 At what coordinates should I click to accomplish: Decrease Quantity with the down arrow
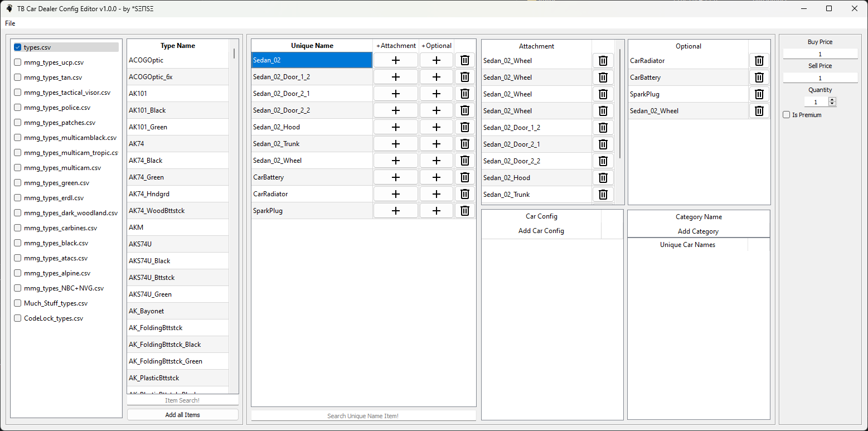(832, 104)
